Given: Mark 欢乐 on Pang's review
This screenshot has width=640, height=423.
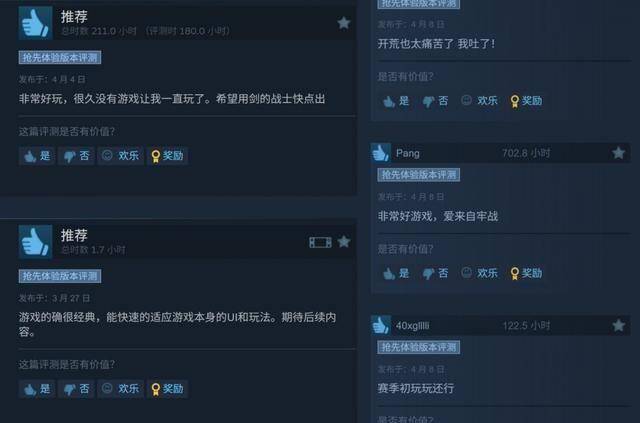Looking at the screenshot, I should [480, 273].
